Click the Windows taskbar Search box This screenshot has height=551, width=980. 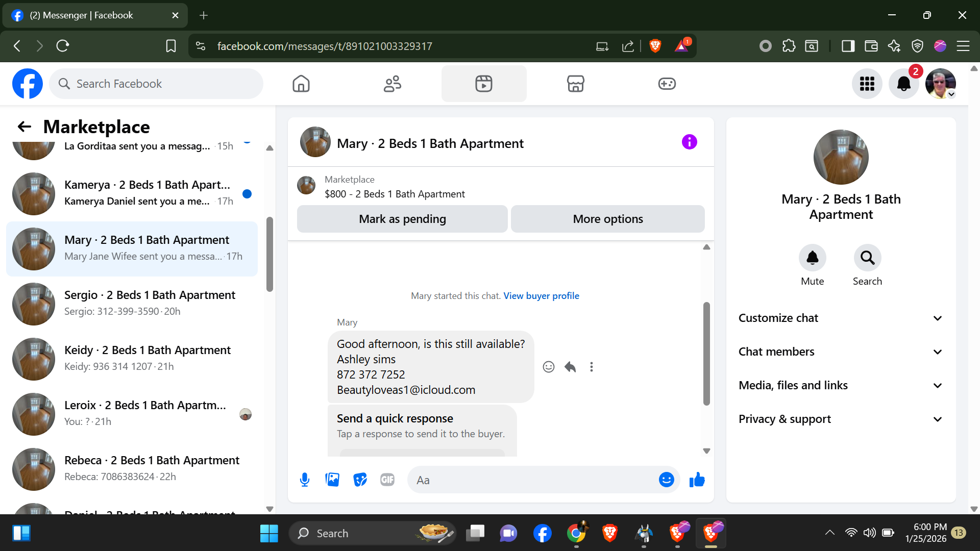pyautogui.click(x=373, y=533)
